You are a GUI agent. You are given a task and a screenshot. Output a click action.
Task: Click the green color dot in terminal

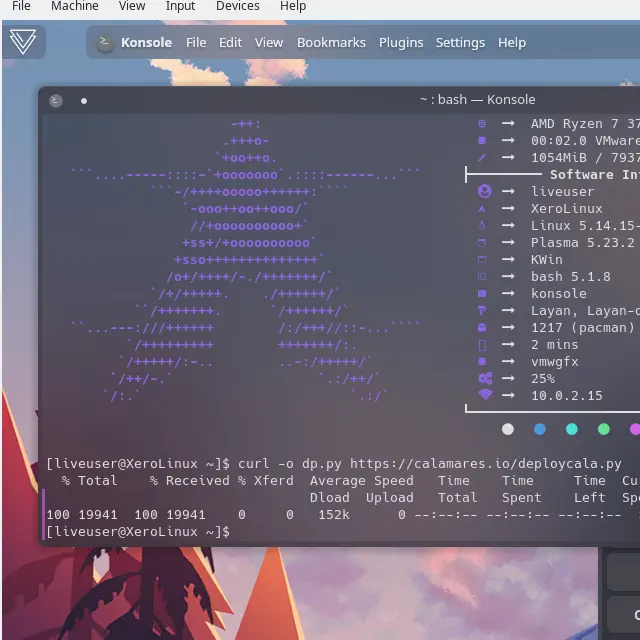(x=604, y=429)
